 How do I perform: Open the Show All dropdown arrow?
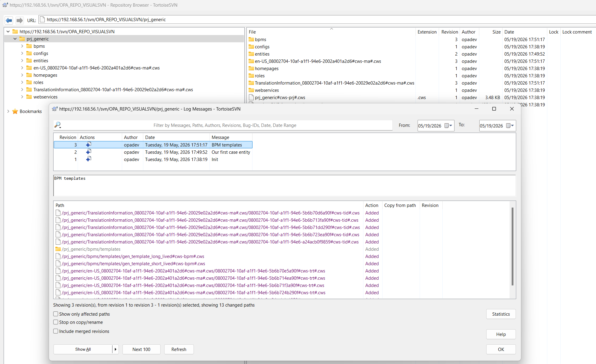116,349
